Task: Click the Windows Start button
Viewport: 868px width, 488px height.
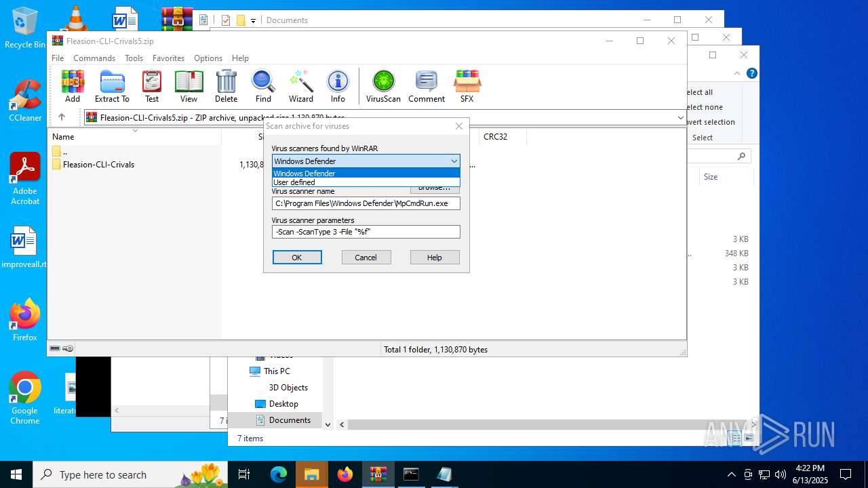Action: (x=16, y=474)
